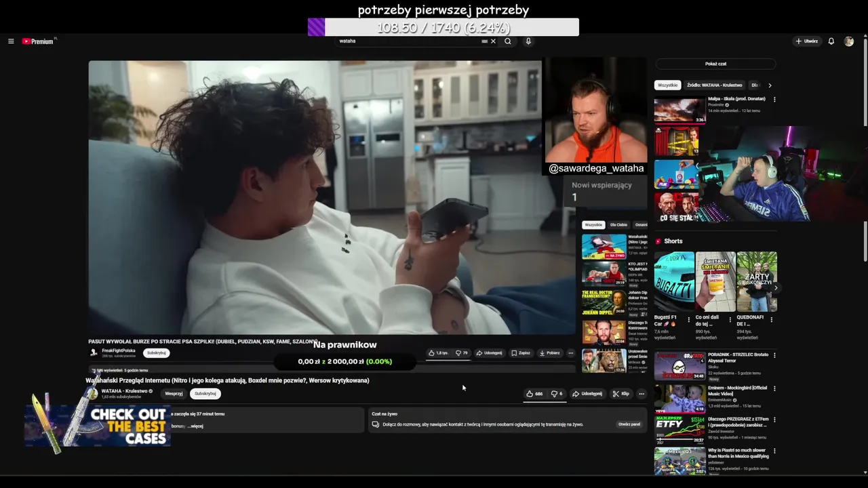Image resolution: width=868 pixels, height=488 pixels.
Task: Open Why is Piastri so much slower title
Action: pyautogui.click(x=738, y=453)
